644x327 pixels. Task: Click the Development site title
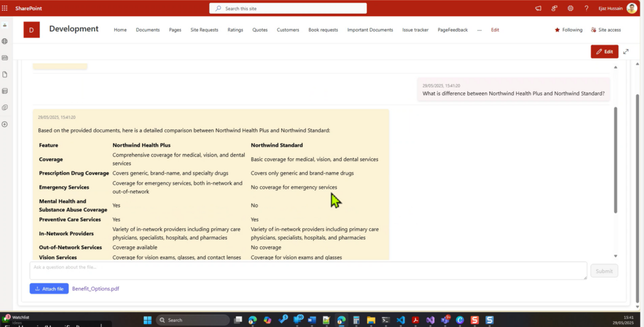pos(74,29)
